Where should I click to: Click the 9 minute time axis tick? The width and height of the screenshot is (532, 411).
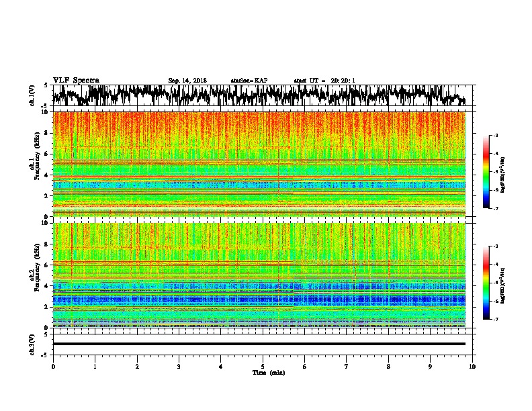tap(430, 367)
